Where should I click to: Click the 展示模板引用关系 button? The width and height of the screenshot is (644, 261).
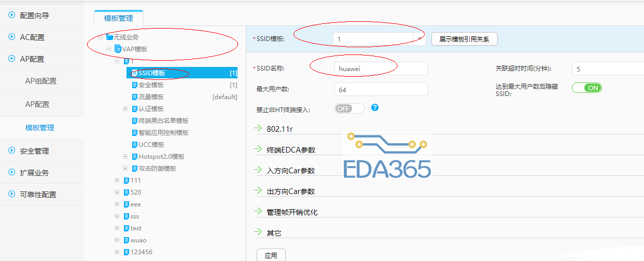point(464,39)
